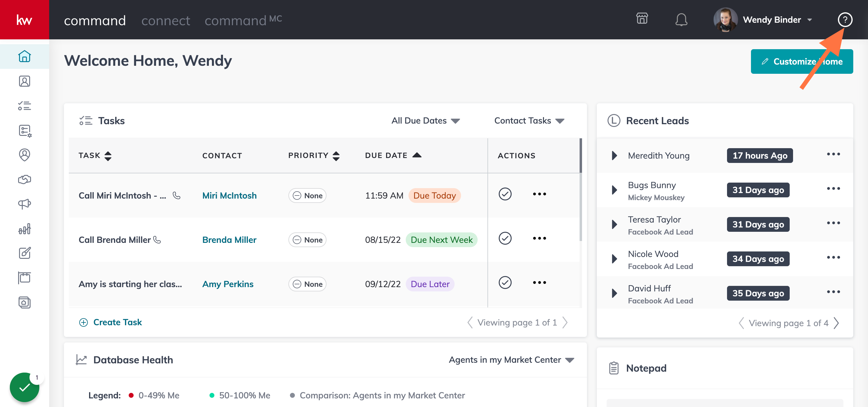Click the KW logo

click(24, 20)
